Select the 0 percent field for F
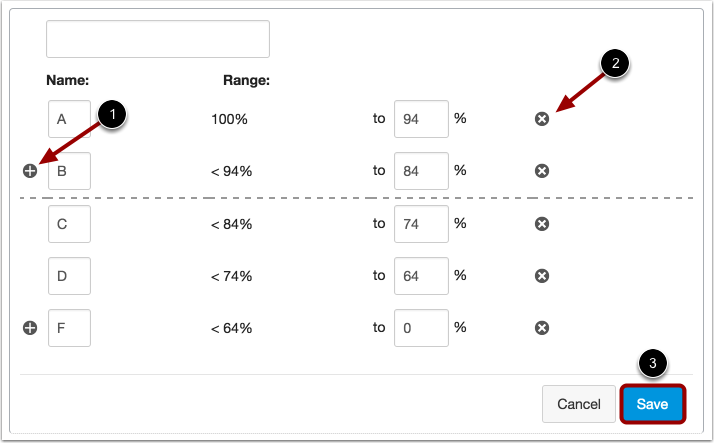Viewport: 714px width, 443px height. [421, 328]
